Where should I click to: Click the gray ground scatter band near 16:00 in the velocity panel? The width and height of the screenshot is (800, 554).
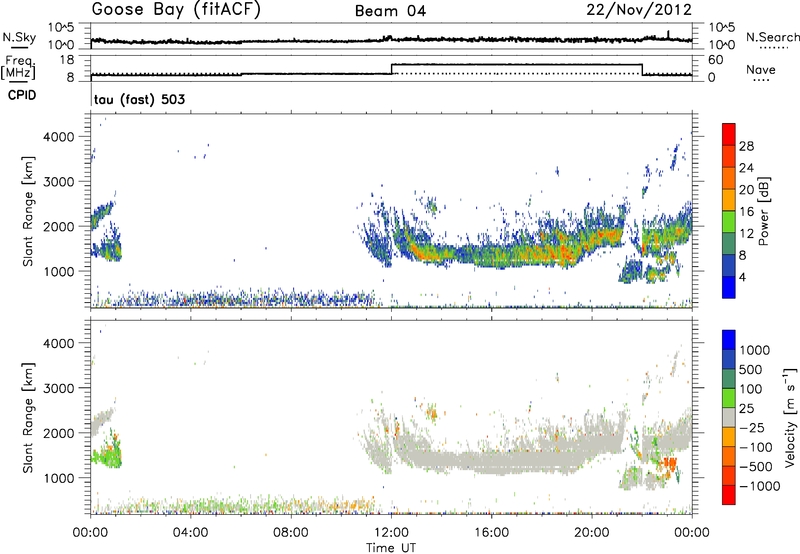point(491,462)
